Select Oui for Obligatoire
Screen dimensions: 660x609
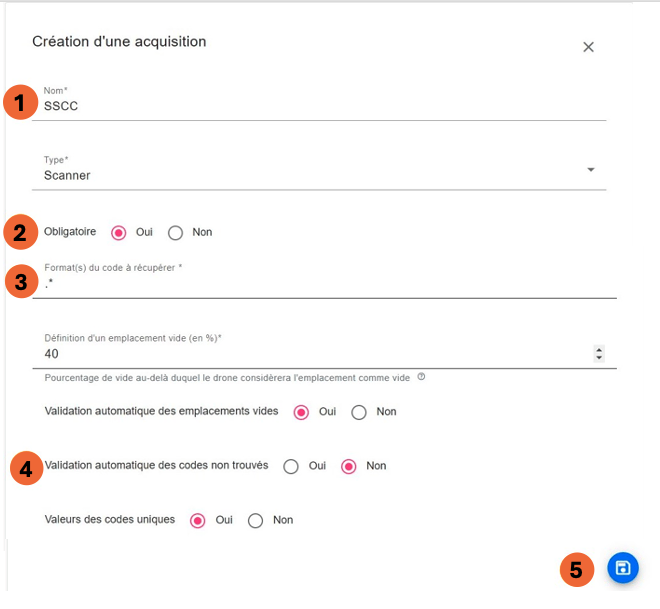(119, 233)
